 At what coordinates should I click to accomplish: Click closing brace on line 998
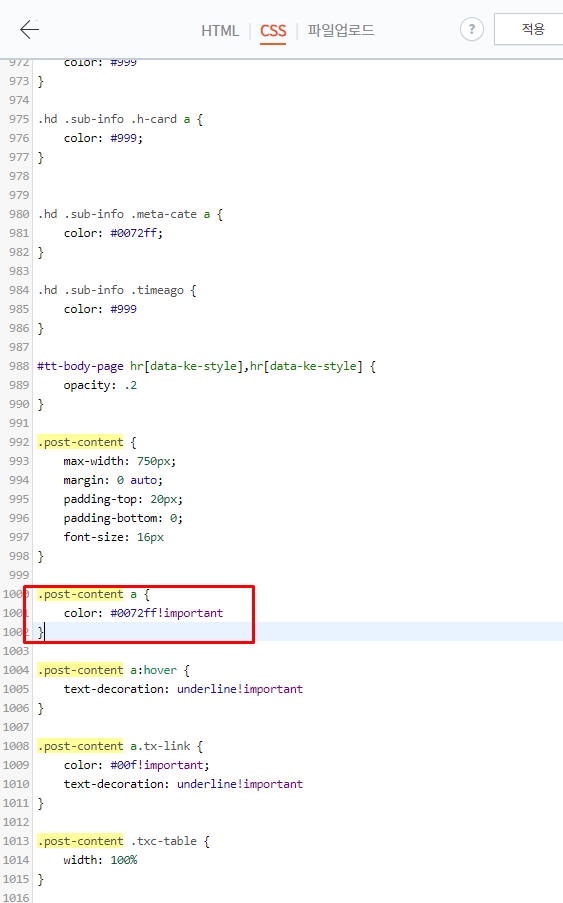coord(40,556)
